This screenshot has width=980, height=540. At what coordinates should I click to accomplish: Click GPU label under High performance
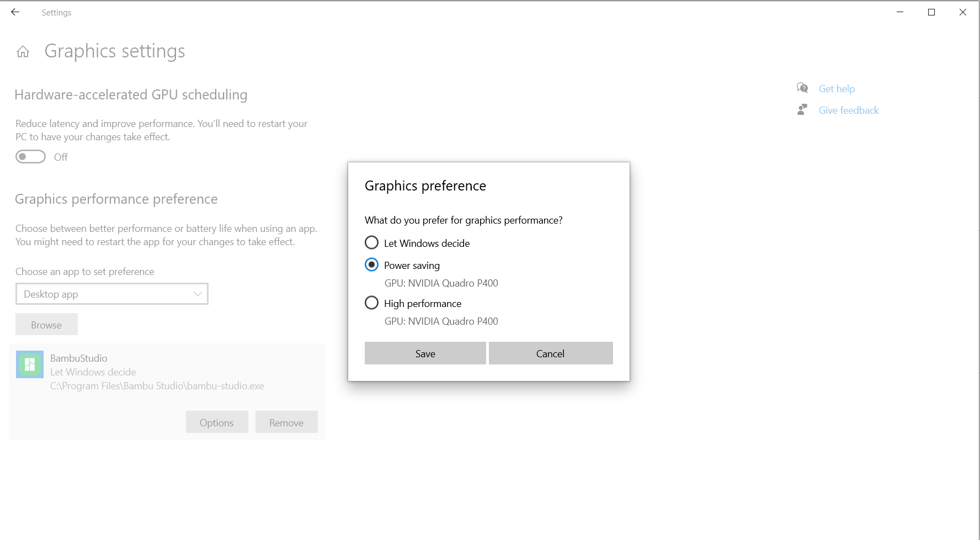pos(441,321)
